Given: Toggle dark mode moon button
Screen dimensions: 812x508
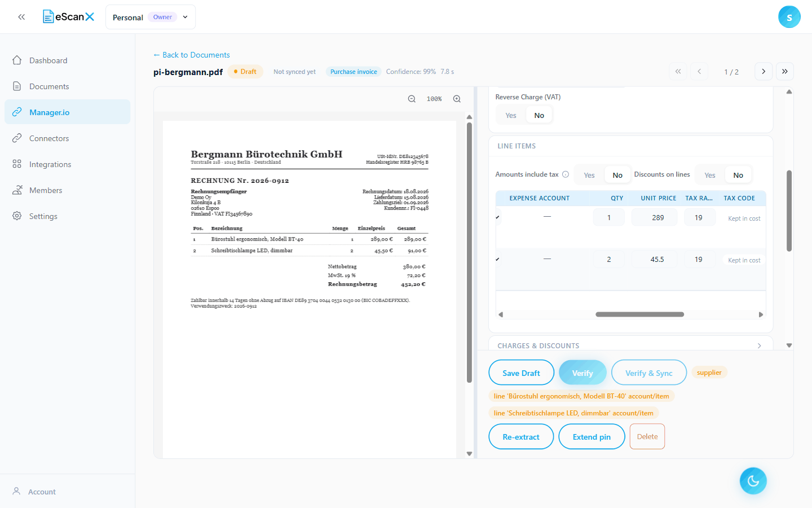Looking at the screenshot, I should [x=753, y=481].
